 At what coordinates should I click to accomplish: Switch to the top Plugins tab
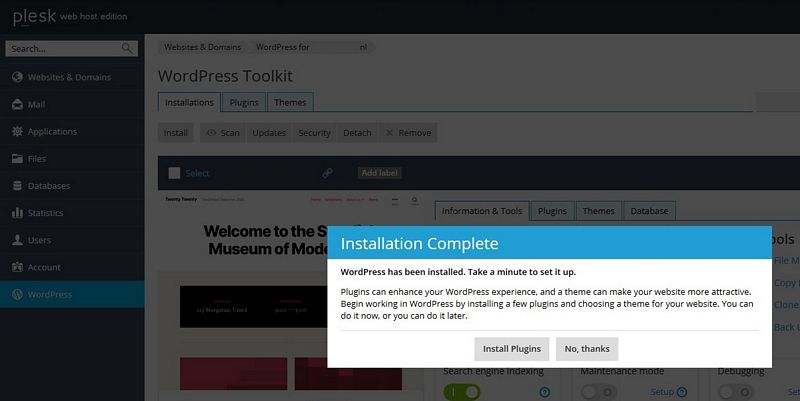[x=244, y=102]
